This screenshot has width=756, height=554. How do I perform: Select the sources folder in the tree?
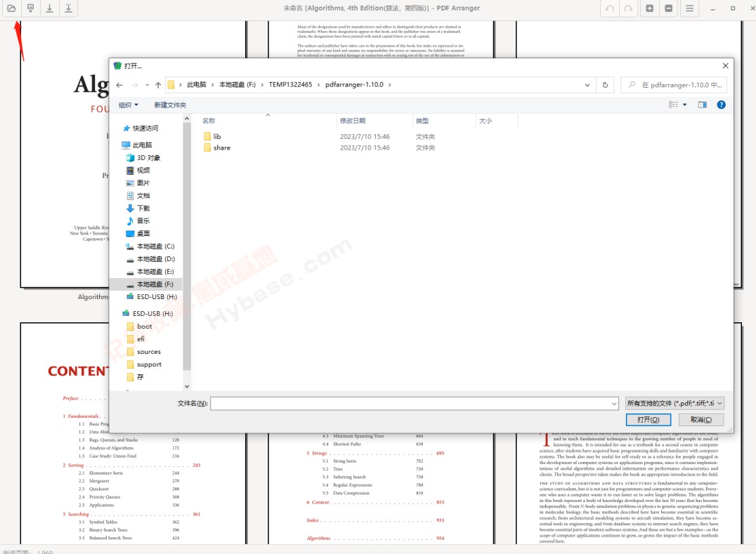(143, 352)
